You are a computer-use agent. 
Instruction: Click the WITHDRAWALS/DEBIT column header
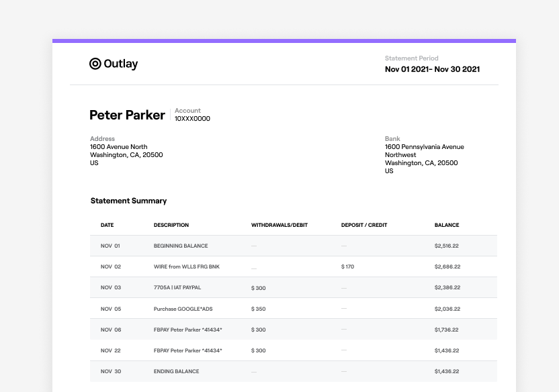pos(279,225)
